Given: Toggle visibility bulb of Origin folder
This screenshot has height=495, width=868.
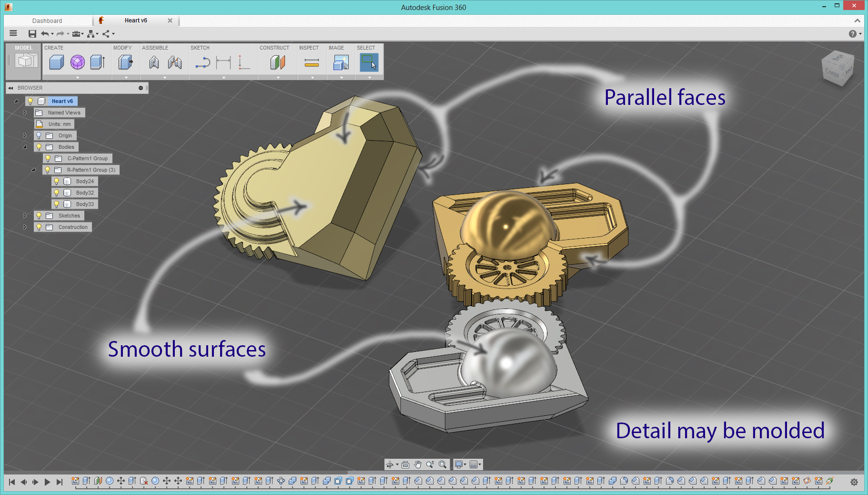Looking at the screenshot, I should tap(39, 136).
